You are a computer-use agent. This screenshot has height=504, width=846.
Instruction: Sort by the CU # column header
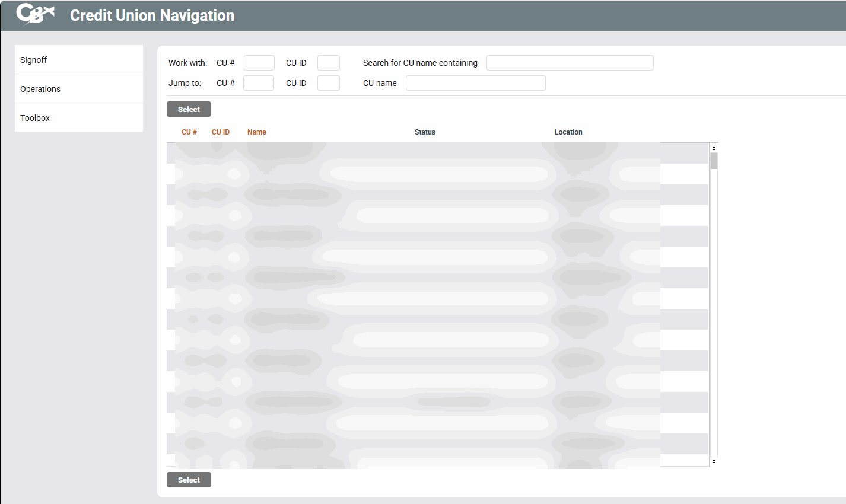(189, 132)
